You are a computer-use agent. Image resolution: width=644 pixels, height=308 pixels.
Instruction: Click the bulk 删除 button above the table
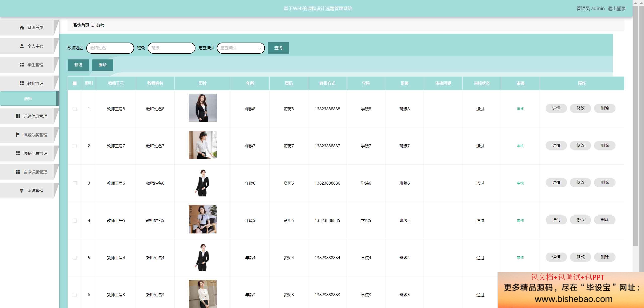pos(102,65)
